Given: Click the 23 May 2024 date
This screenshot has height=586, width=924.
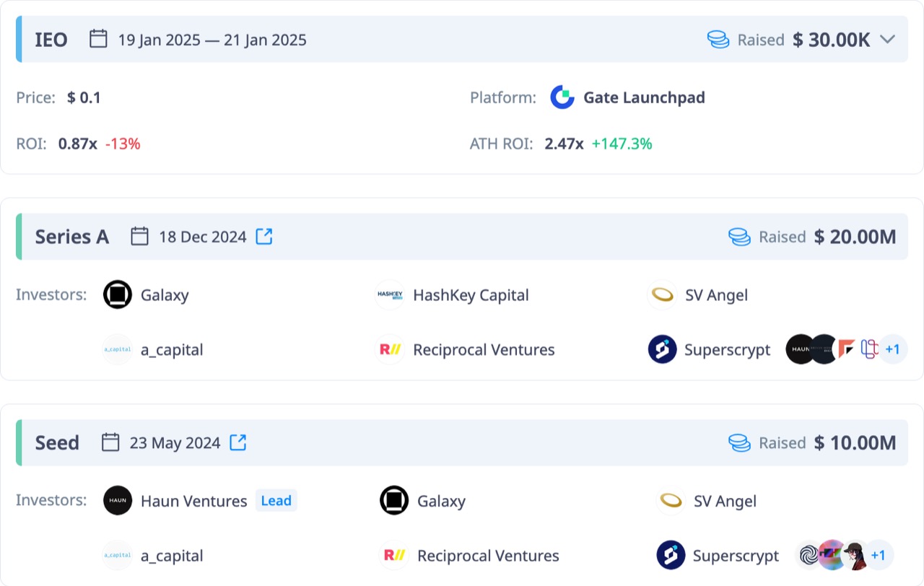Looking at the screenshot, I should point(175,443).
